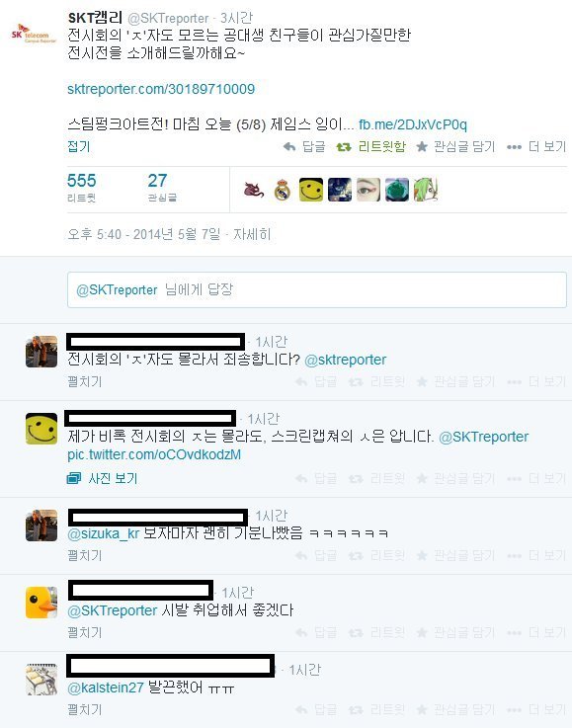
Task: Toggle the green retweeted icon on main tweet
Action: pyautogui.click(x=344, y=147)
